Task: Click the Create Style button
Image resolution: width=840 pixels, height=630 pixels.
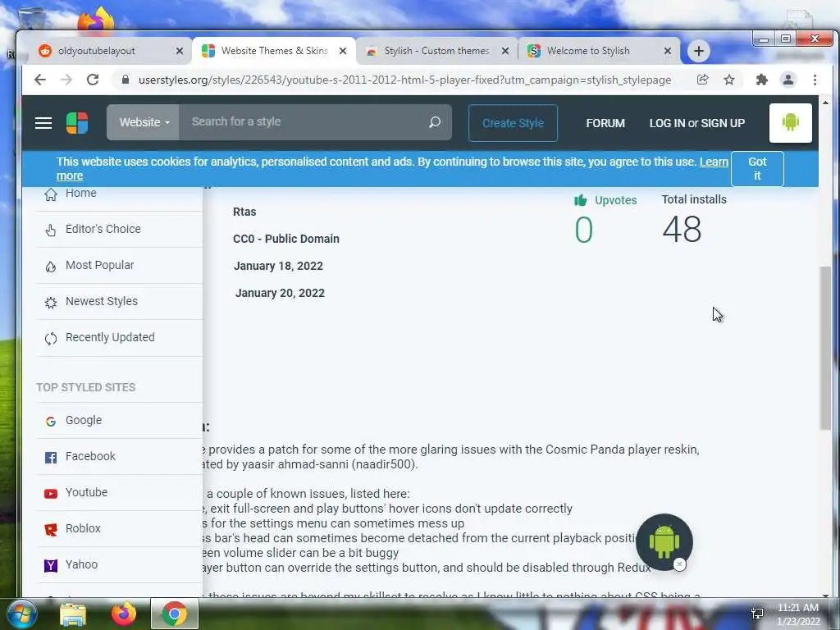Action: [x=513, y=123]
